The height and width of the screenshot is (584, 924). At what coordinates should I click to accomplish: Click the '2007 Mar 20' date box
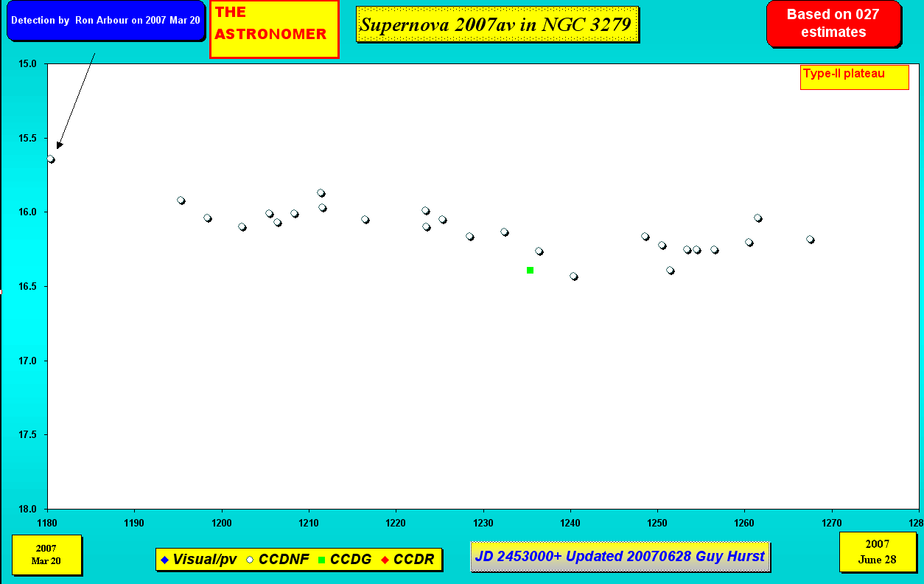click(46, 555)
